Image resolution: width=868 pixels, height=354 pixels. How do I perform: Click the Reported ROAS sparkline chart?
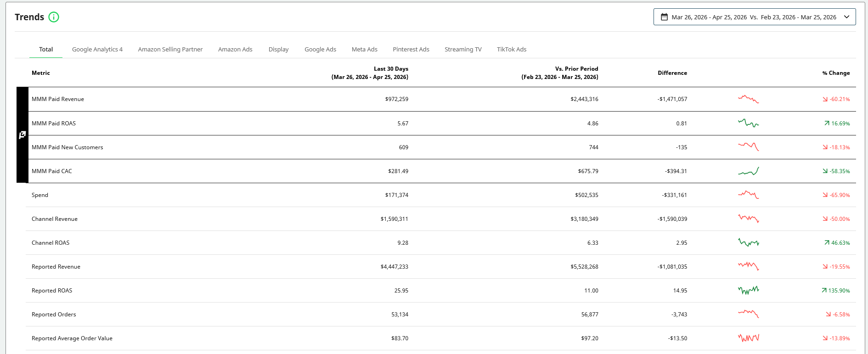(x=748, y=290)
